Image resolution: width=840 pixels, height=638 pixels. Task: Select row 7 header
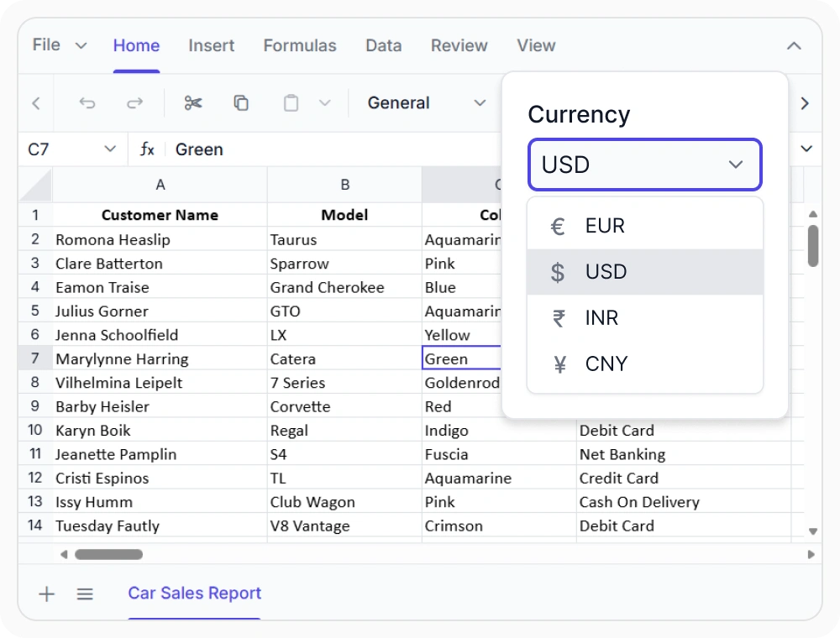pos(35,358)
